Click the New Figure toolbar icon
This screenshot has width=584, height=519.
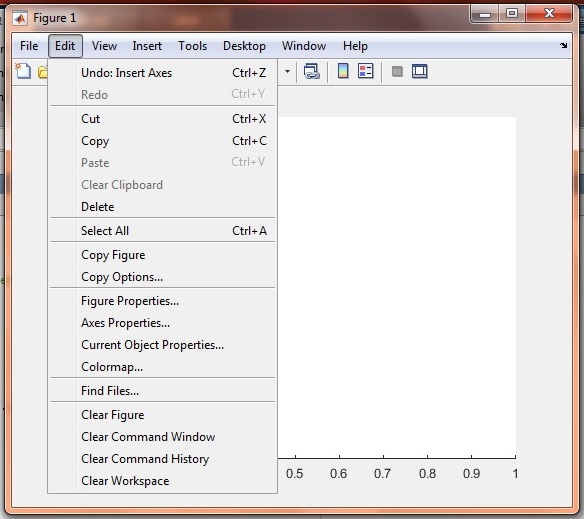coord(23,71)
